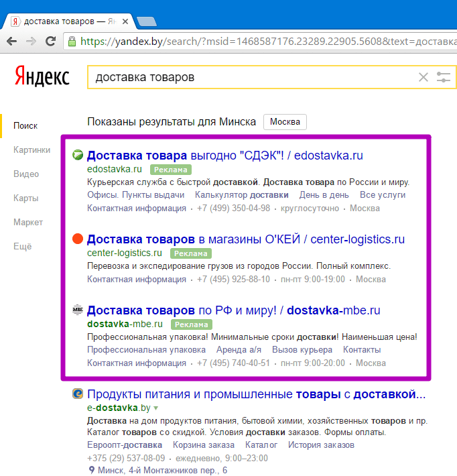457x476 pixels.
Task: Reload the page with the refresh icon
Action: point(50,42)
